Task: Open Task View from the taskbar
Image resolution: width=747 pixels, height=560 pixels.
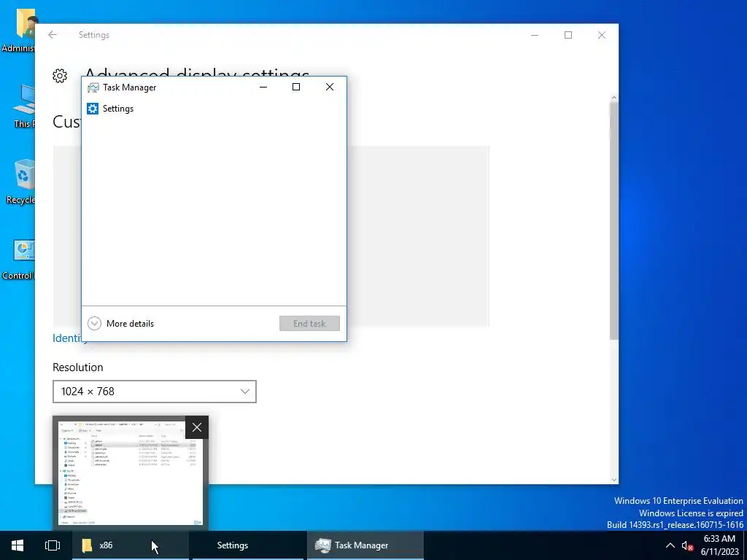Action: point(53,545)
